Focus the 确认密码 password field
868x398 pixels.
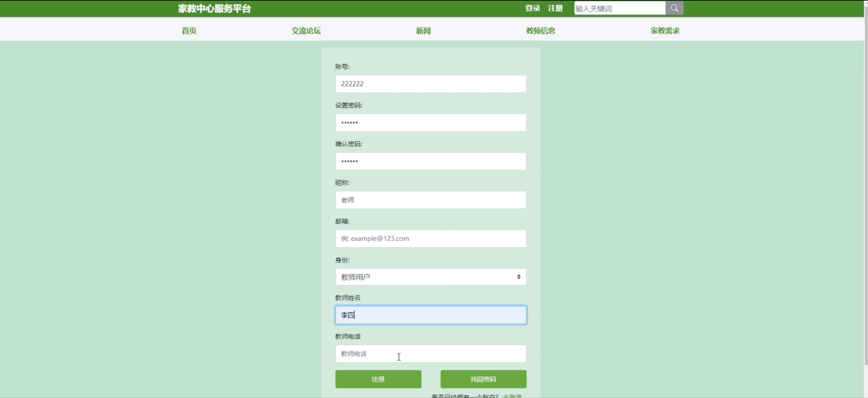pyautogui.click(x=431, y=161)
